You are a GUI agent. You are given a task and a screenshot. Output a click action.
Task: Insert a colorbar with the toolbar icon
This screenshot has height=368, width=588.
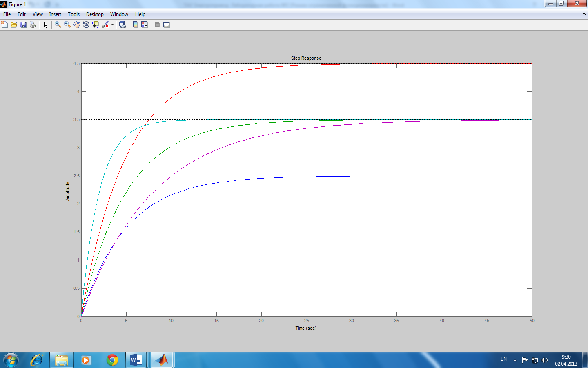[135, 25]
